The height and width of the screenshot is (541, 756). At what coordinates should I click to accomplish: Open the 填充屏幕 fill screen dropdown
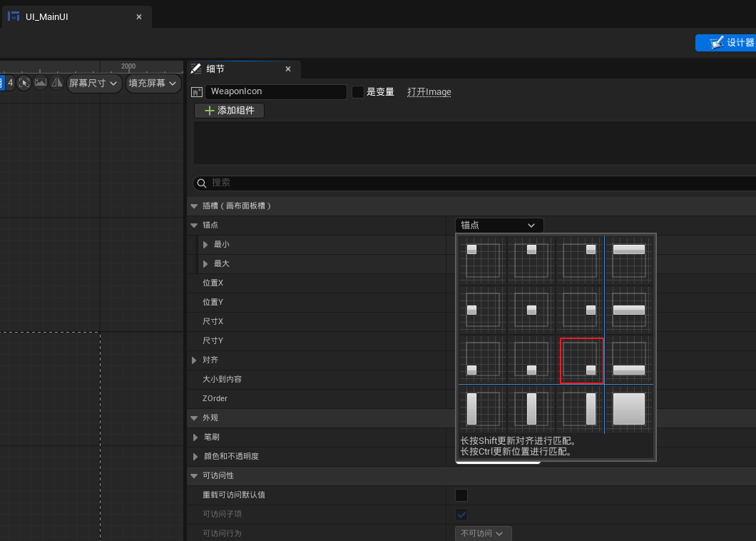[153, 83]
